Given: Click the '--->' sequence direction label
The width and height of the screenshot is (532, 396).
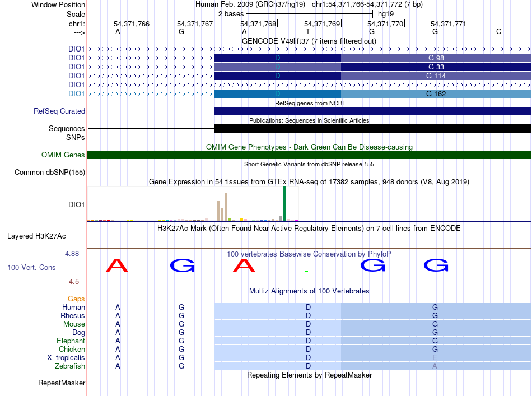Looking at the screenshot, I should click(x=79, y=32).
